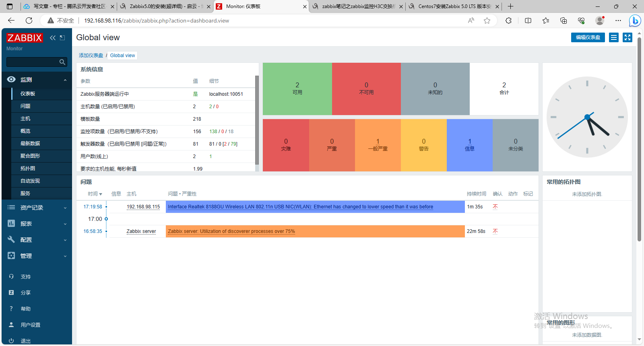Switch to 写文章 Tencent Cloud tab
This screenshot has height=346, width=644.
(69, 6)
